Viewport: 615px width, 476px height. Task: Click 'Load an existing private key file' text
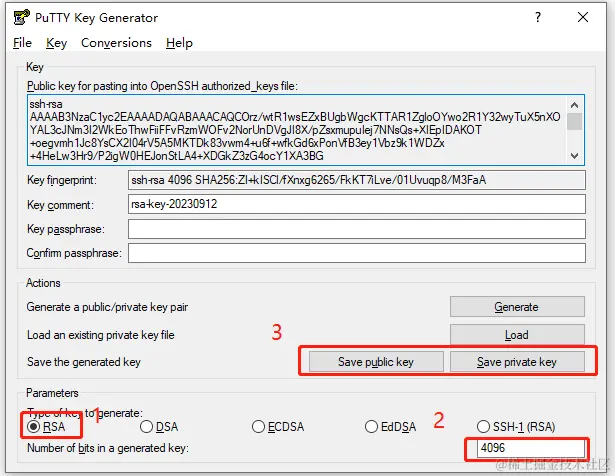100,335
